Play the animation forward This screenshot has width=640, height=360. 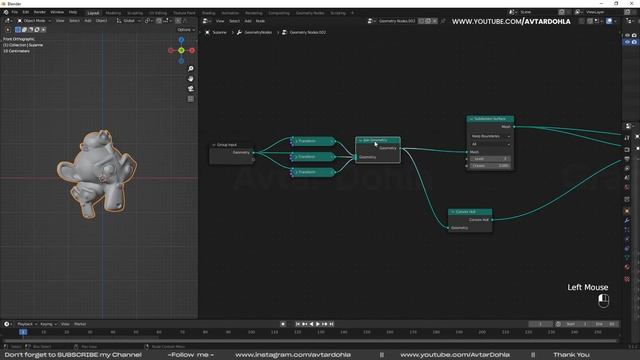point(318,324)
